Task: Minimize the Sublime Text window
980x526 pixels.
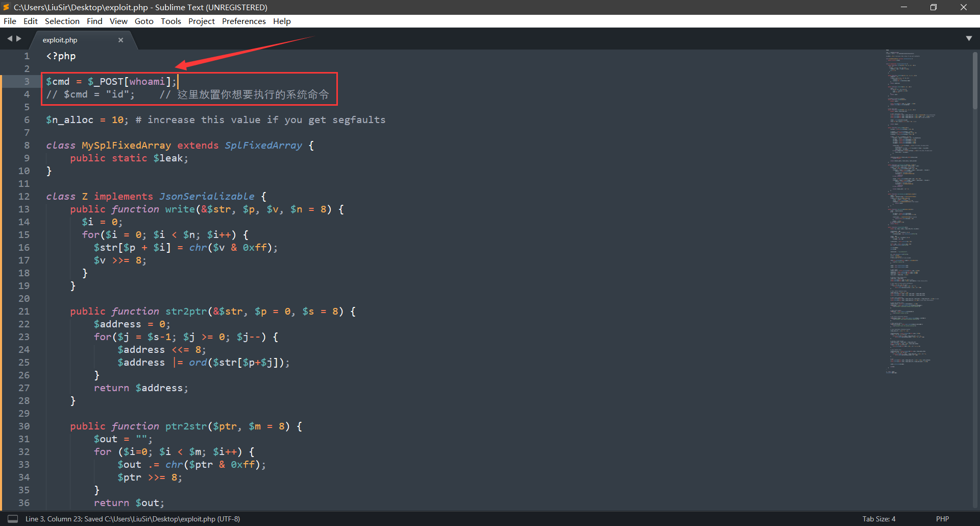Action: tap(904, 7)
